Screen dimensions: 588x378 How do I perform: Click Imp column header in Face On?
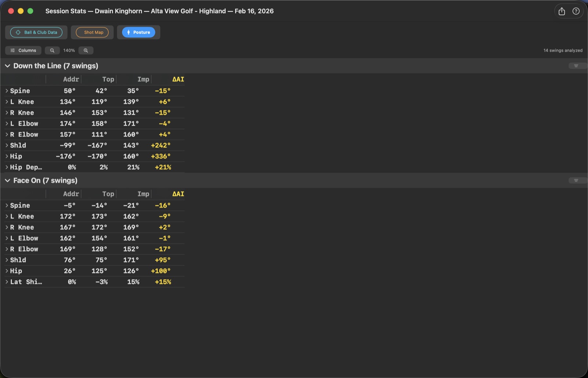coord(143,194)
